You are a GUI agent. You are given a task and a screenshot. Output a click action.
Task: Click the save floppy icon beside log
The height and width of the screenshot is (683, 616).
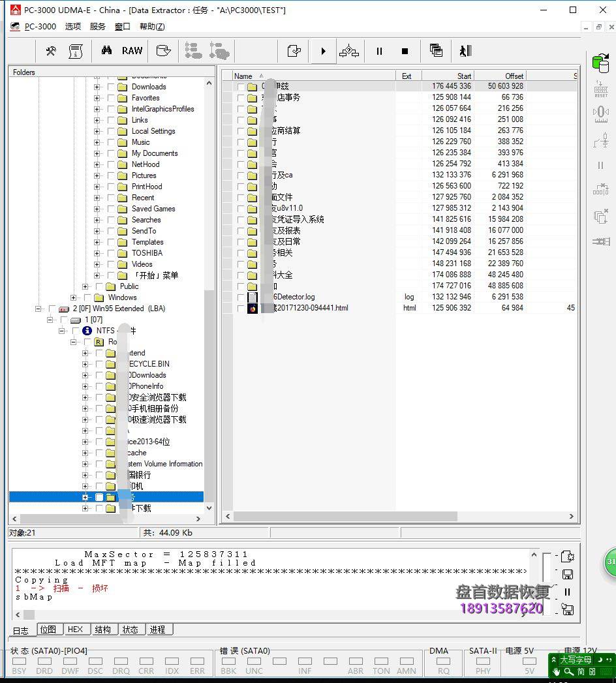tap(567, 574)
